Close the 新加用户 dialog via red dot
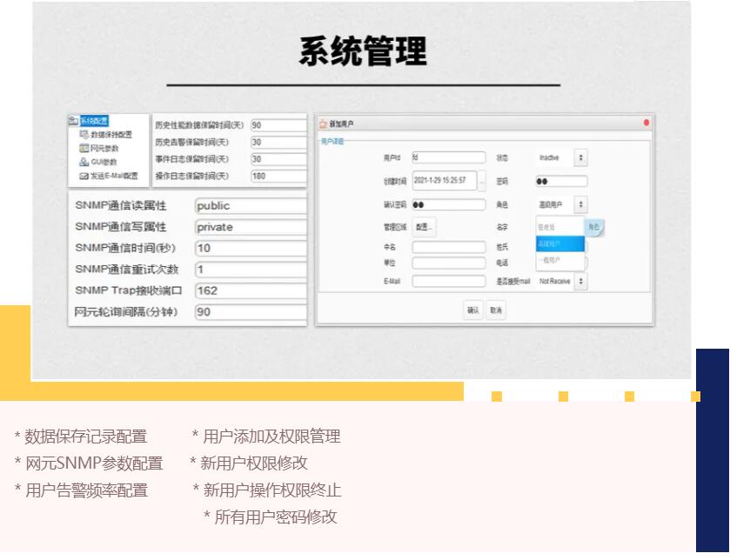The width and height of the screenshot is (730, 560). [646, 123]
